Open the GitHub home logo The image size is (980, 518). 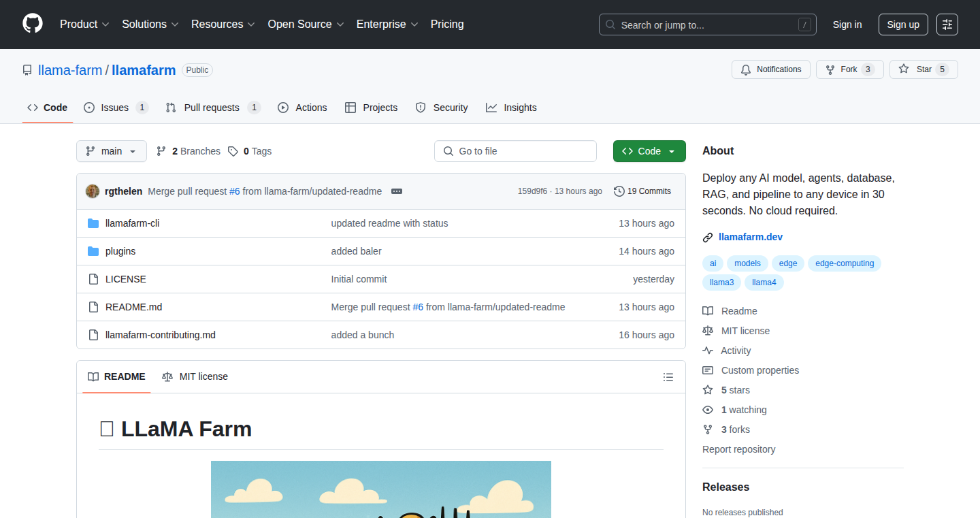33,25
